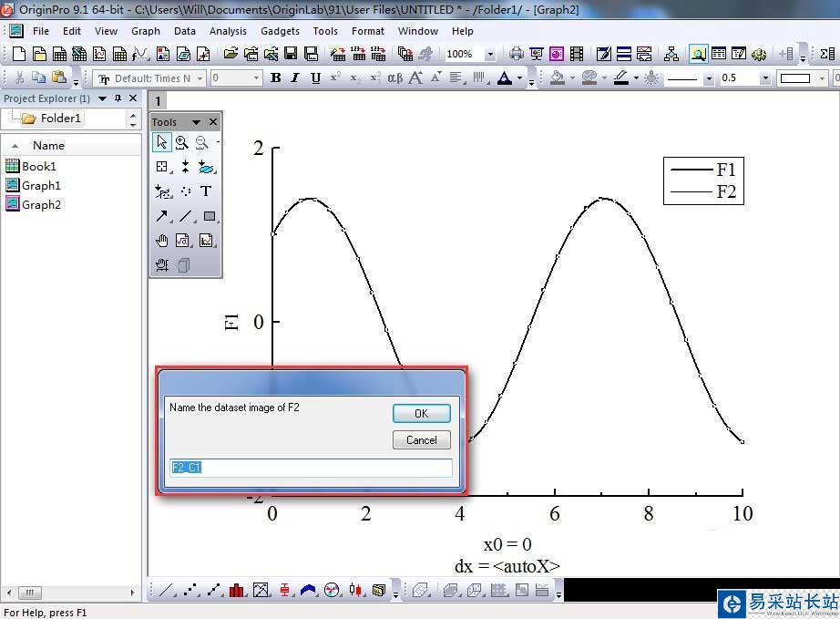
Task: Choose Box chart plot icon
Action: click(x=284, y=591)
